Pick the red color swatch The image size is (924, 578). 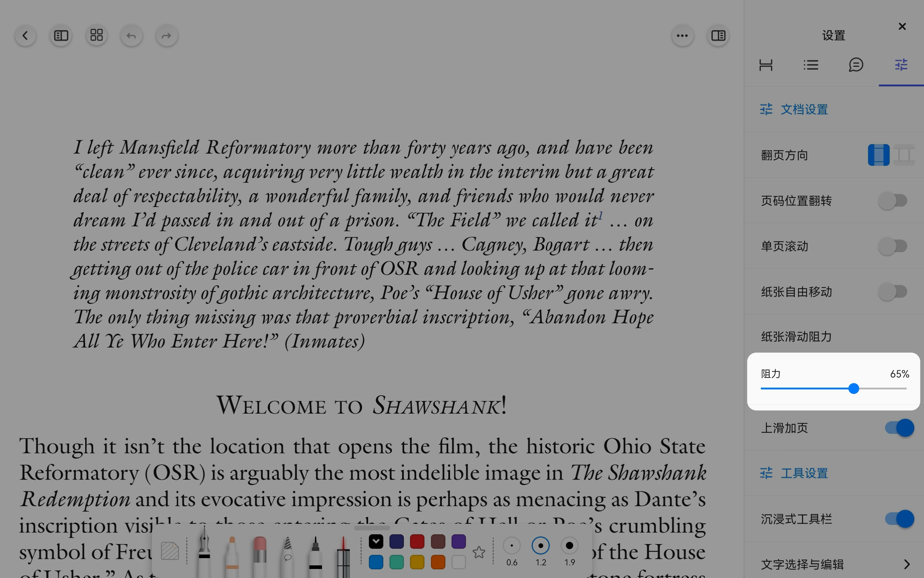point(417,541)
